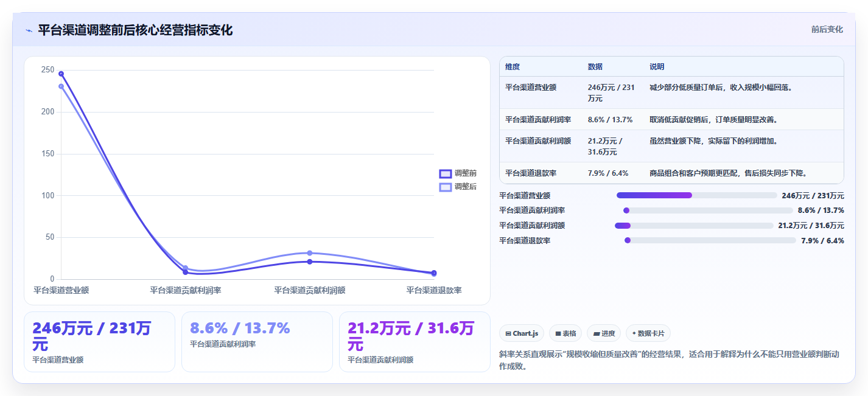
Task: Toggle the 调整前 series via legend label
Action: 466,173
